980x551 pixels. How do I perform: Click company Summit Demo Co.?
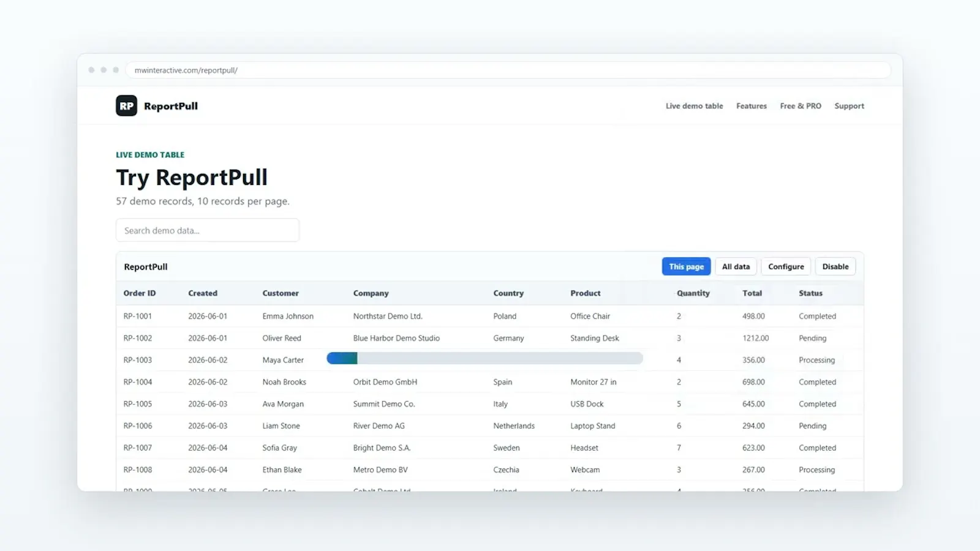click(384, 404)
